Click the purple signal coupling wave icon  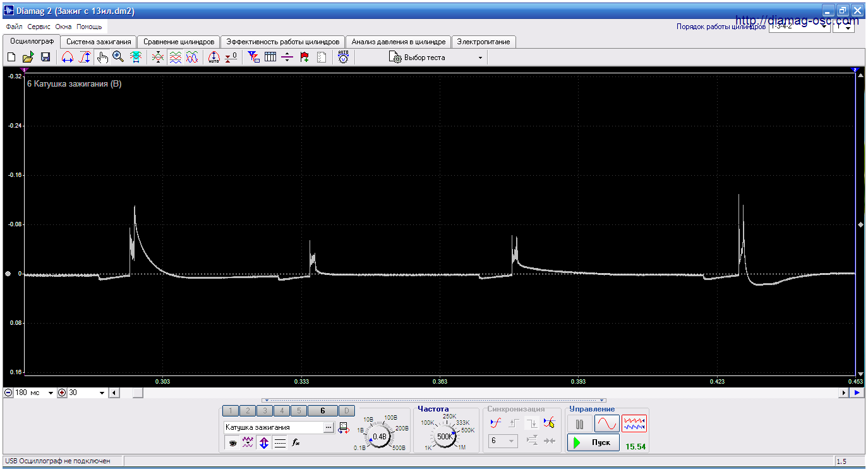click(x=248, y=443)
